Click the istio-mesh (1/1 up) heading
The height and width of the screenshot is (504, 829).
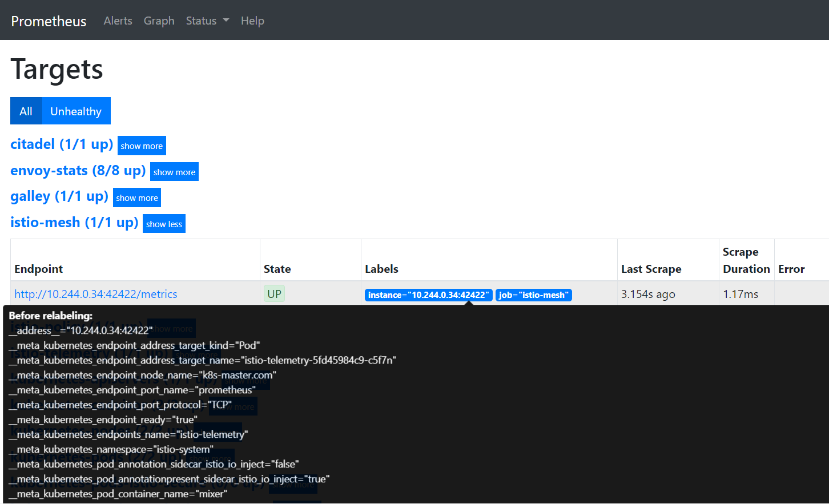[x=74, y=223]
